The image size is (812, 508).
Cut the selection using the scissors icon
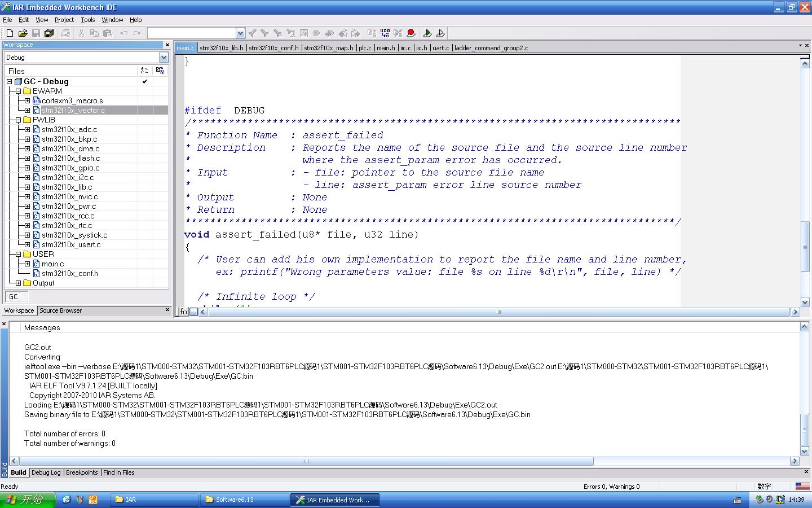[x=81, y=33]
